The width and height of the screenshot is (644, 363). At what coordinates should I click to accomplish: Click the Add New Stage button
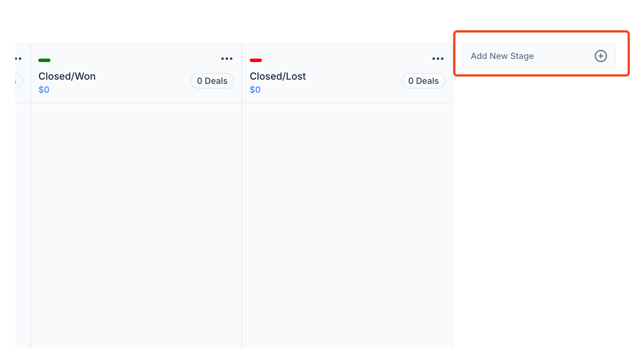tap(539, 56)
